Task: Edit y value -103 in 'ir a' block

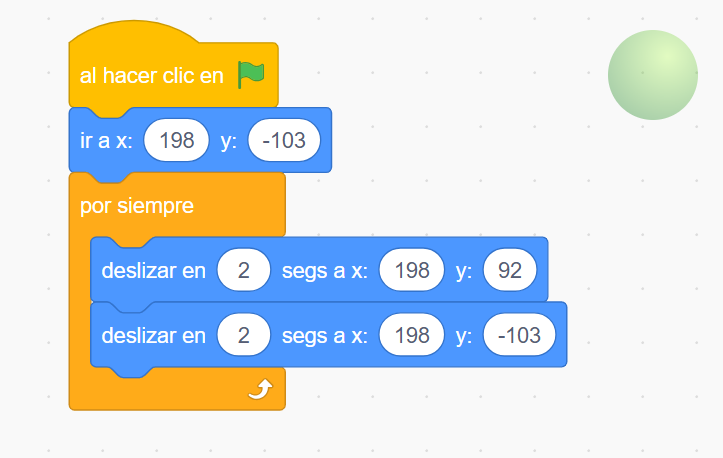Action: tap(284, 140)
